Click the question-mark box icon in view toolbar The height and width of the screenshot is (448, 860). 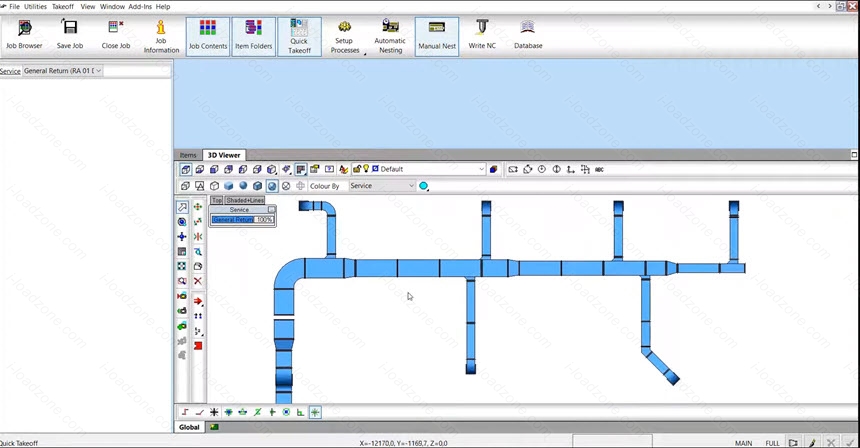coord(329,169)
